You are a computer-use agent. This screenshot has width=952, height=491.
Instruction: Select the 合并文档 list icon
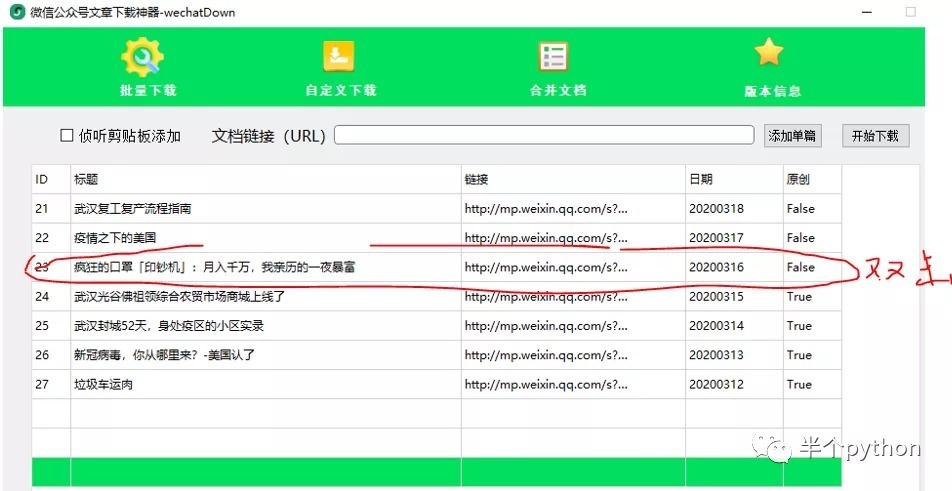click(553, 56)
